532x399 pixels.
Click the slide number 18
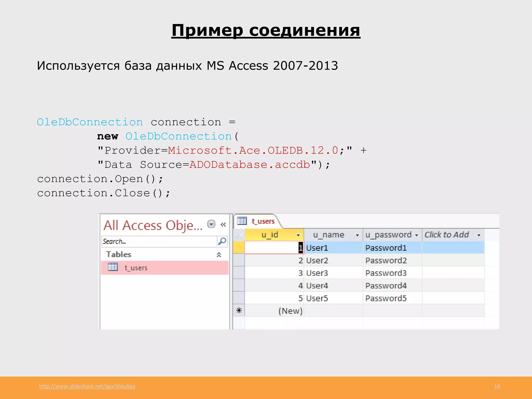(497, 387)
